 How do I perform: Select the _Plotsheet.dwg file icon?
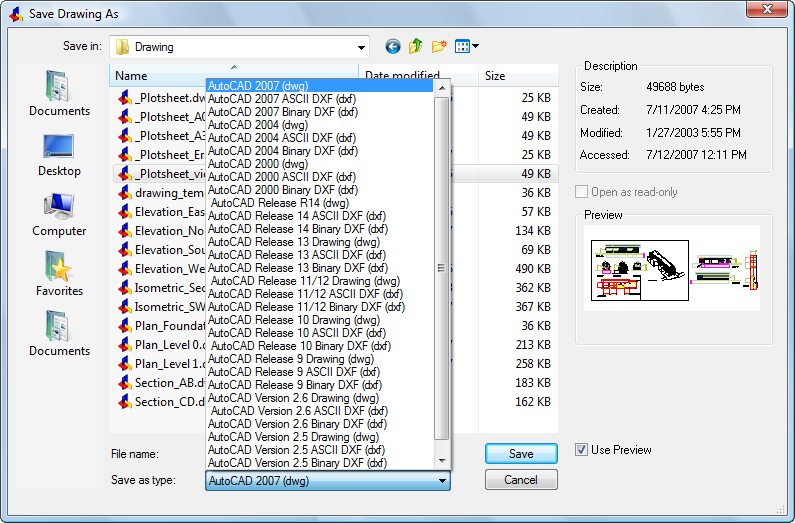125,98
